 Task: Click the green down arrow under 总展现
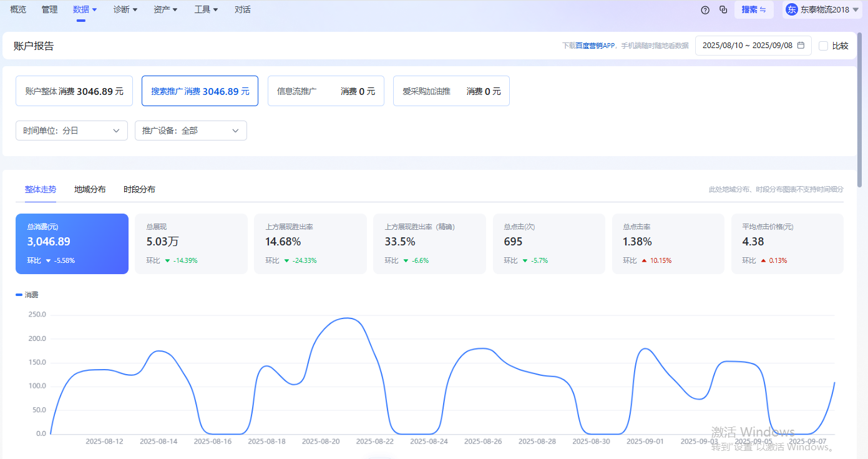pos(167,260)
